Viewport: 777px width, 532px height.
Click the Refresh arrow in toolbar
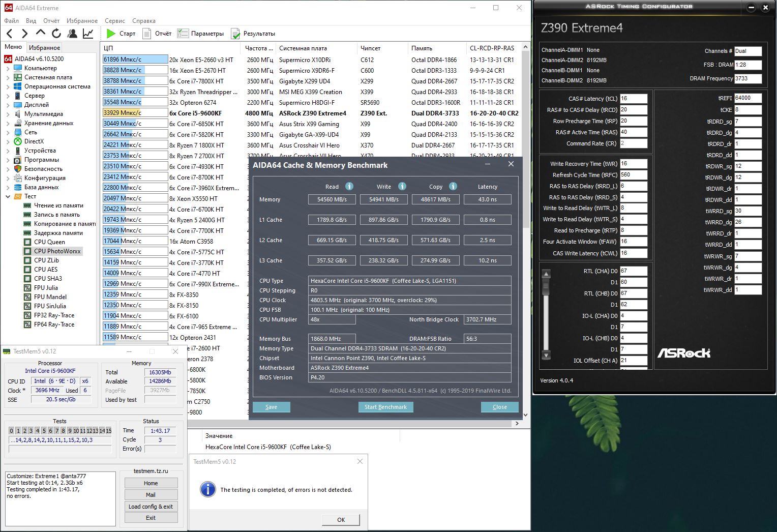pyautogui.click(x=56, y=34)
